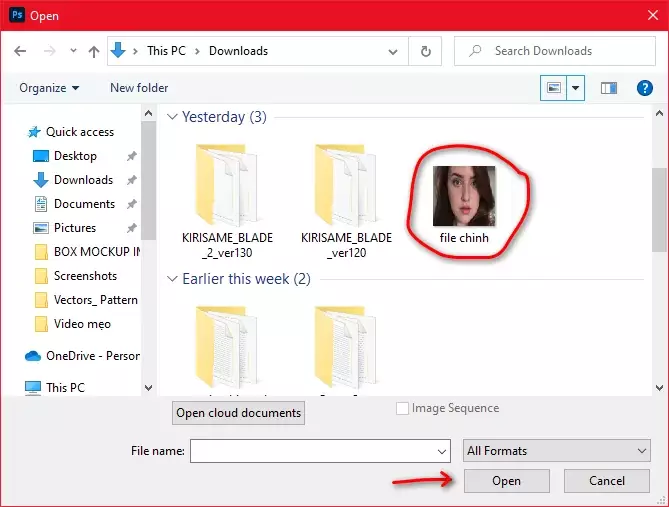669x507 pixels.
Task: Go up one folder level
Action: [94, 51]
